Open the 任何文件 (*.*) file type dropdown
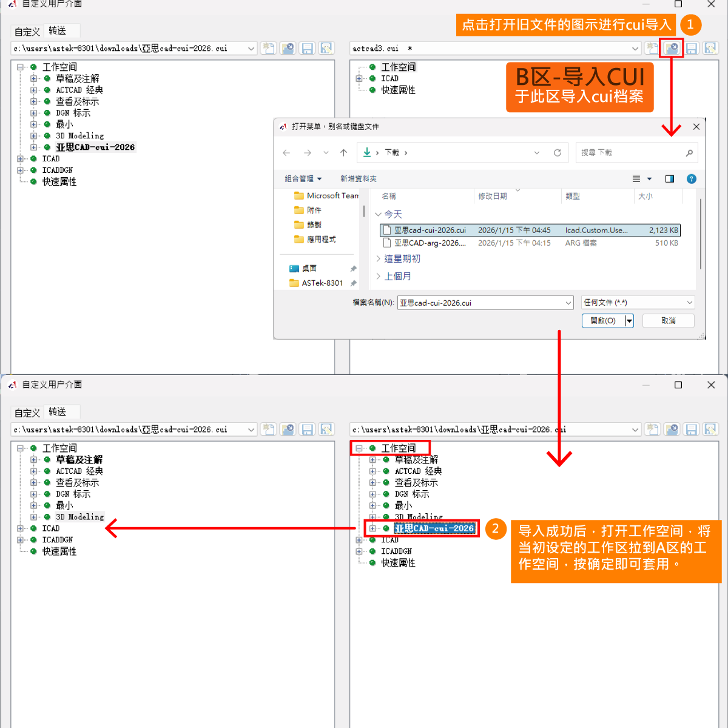Screen dimensions: 728x728 tap(638, 302)
